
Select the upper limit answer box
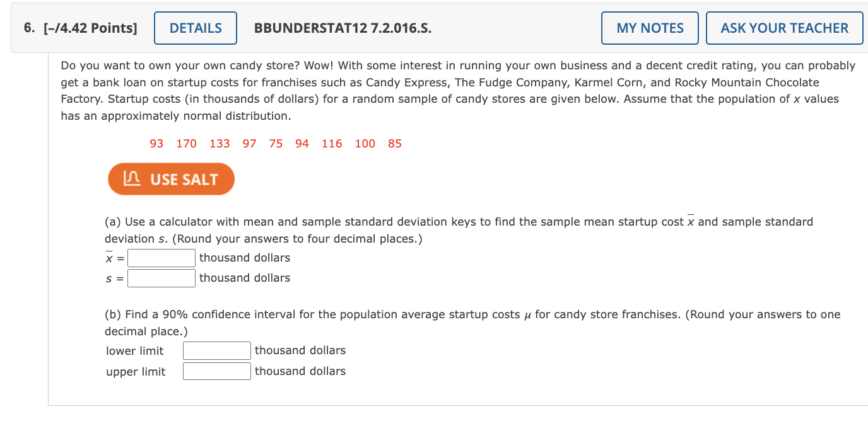coord(216,371)
